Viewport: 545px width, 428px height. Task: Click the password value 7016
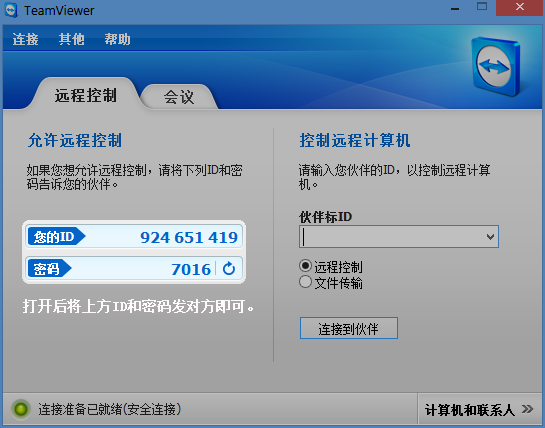191,269
